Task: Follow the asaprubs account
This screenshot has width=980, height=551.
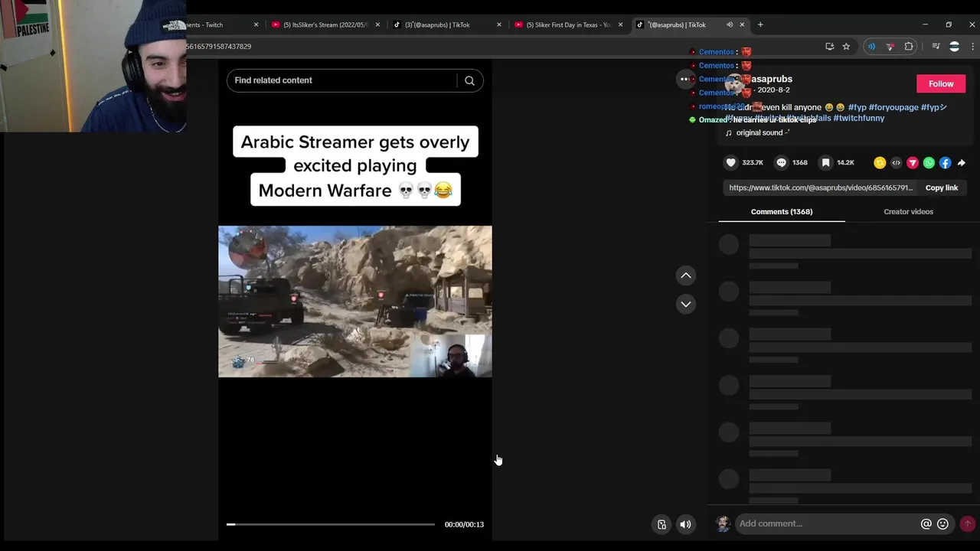Action: [x=941, y=84]
